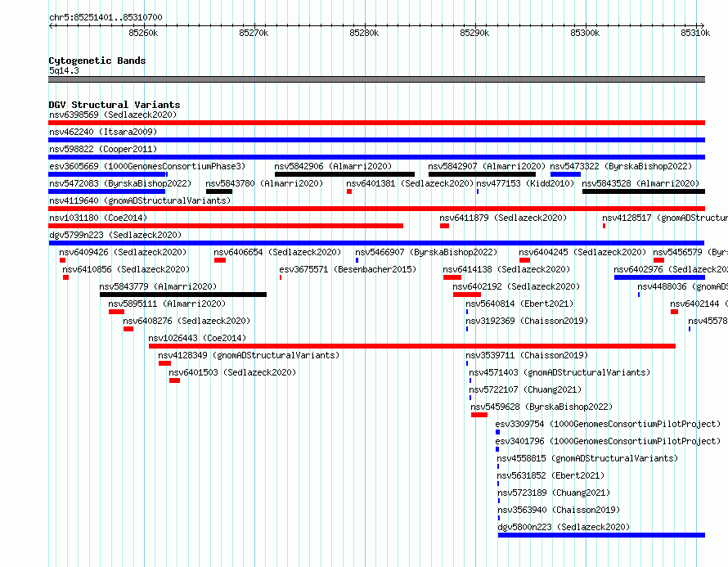This screenshot has height=567, width=728.
Task: Open nsv6401381 (Sedlazeck2020) label
Action: pos(410,183)
